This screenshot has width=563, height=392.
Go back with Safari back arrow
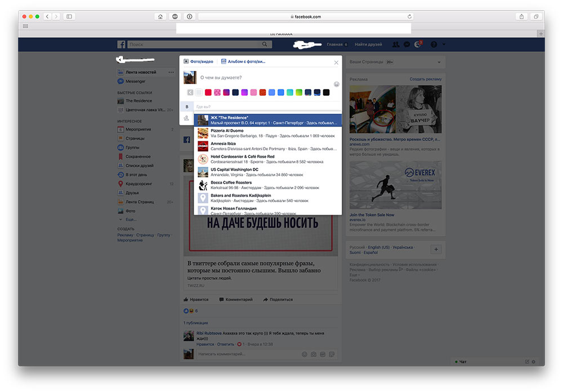(47, 16)
